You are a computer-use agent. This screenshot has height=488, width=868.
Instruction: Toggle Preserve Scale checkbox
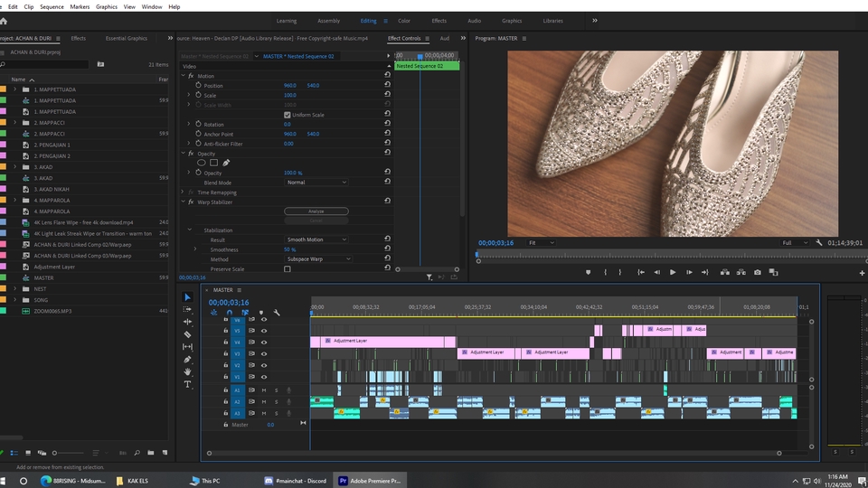(288, 269)
